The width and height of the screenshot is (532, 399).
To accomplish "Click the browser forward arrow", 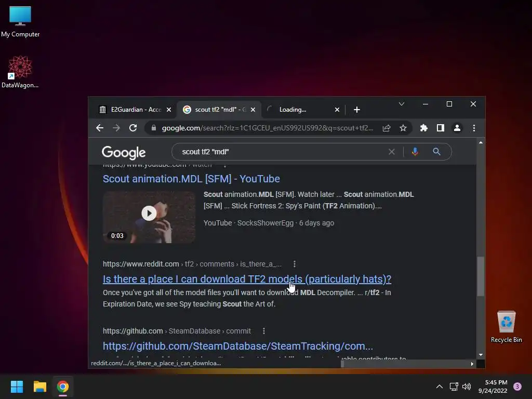I will tap(116, 128).
